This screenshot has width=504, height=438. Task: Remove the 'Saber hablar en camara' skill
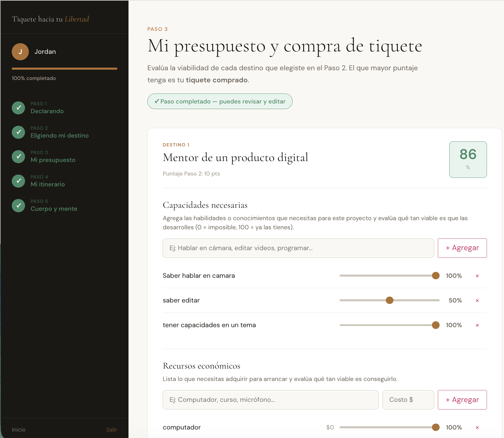click(x=477, y=276)
